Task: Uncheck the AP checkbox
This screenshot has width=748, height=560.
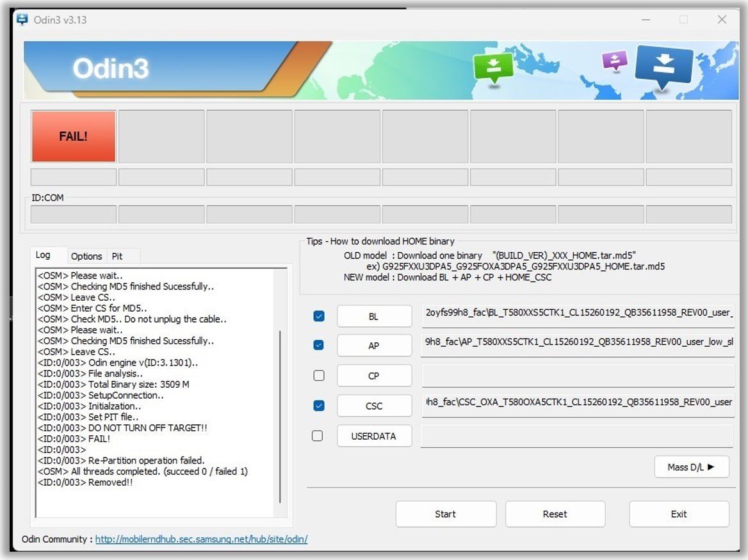Action: point(319,345)
